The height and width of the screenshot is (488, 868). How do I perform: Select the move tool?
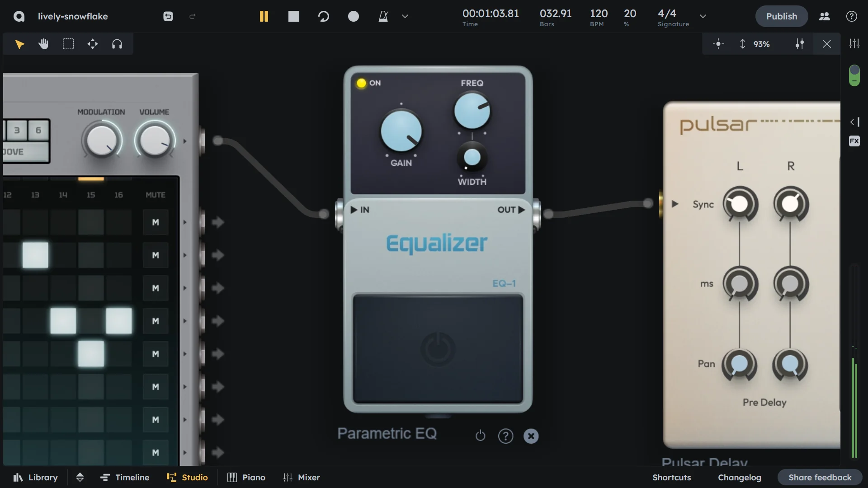coord(92,44)
